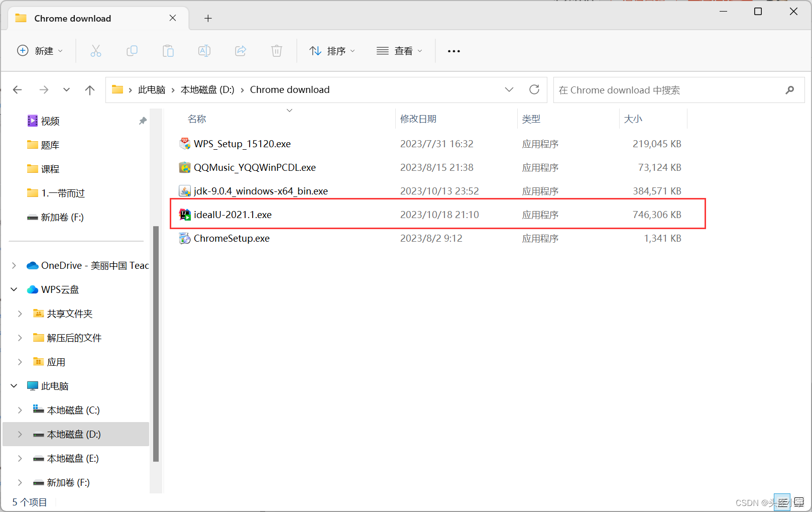
Task: Click the Rename icon in toolbar
Action: click(x=204, y=51)
